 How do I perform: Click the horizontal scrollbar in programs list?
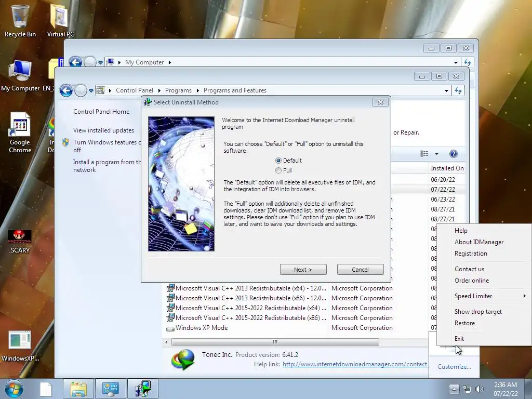[x=275, y=342]
